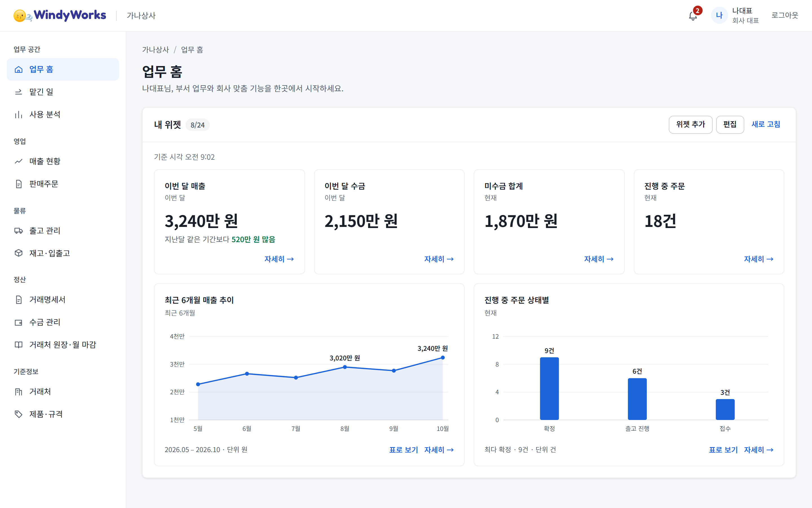
Task: Click the 판매주문 document icon
Action: pyautogui.click(x=18, y=184)
